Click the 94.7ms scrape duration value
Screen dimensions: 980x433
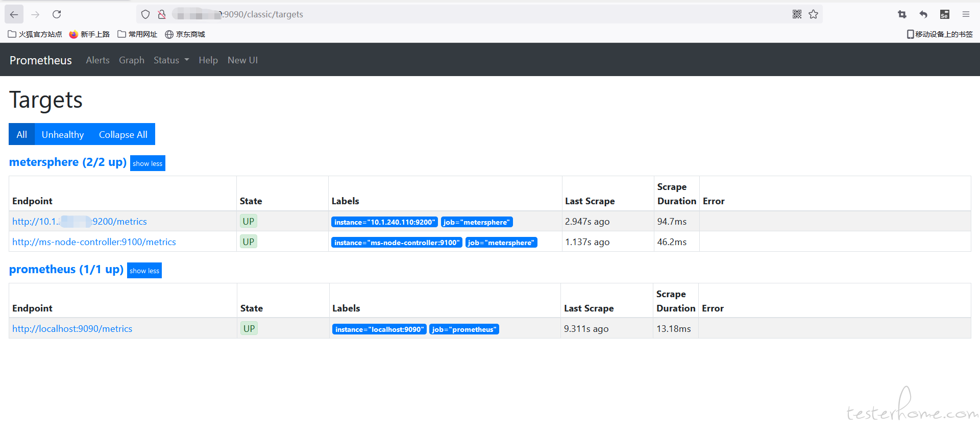tap(672, 222)
